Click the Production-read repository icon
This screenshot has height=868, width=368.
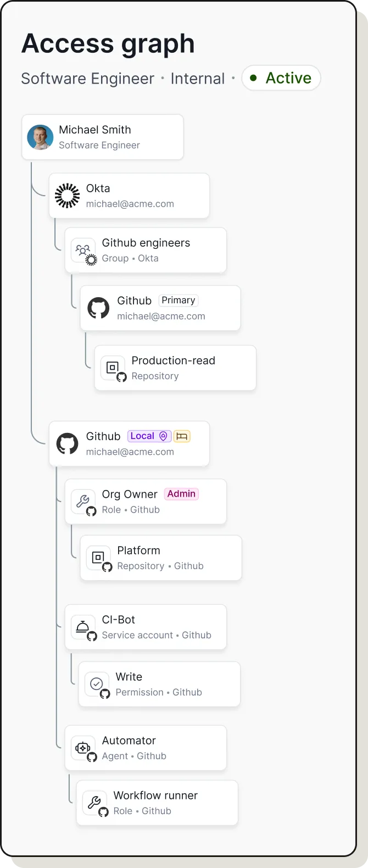coord(112,368)
